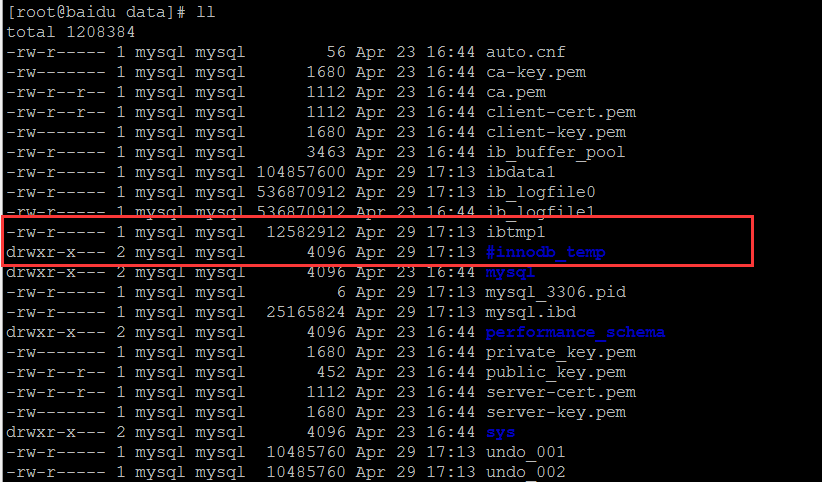822x482 pixels.
Task: Select the size 6 of mysql_3306.pid
Action: click(x=341, y=292)
